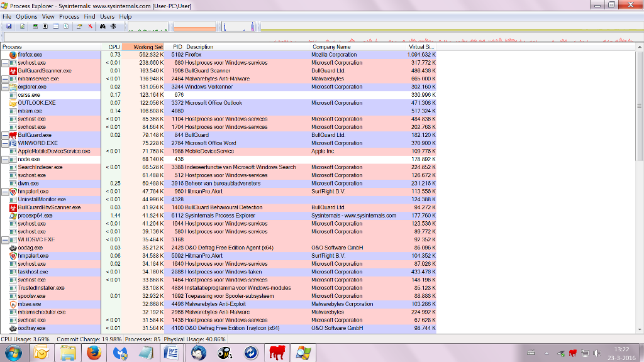644x362 pixels.
Task: Select the AppleMobileDeviceService.exe row
Action: [x=218, y=151]
